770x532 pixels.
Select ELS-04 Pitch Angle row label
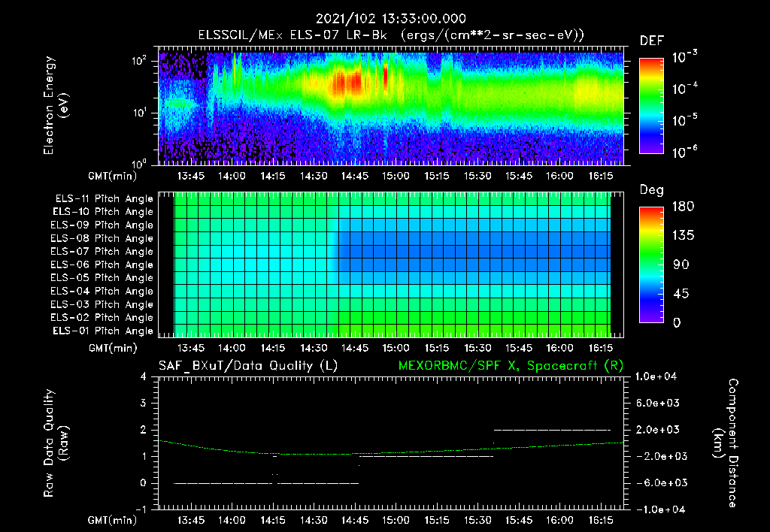coord(102,291)
